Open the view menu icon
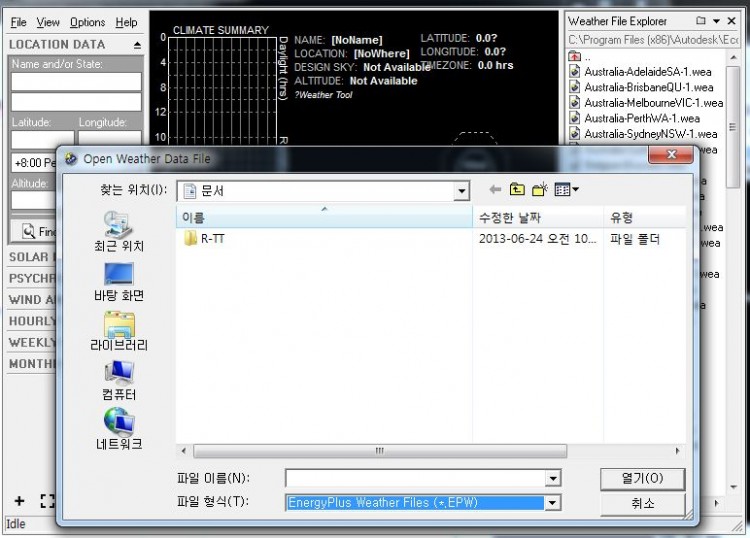 tap(566, 189)
